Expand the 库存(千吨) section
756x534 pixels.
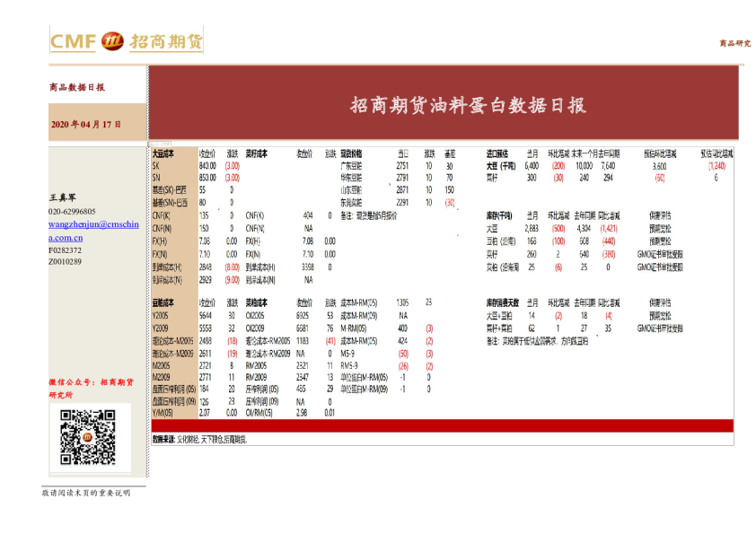point(498,216)
